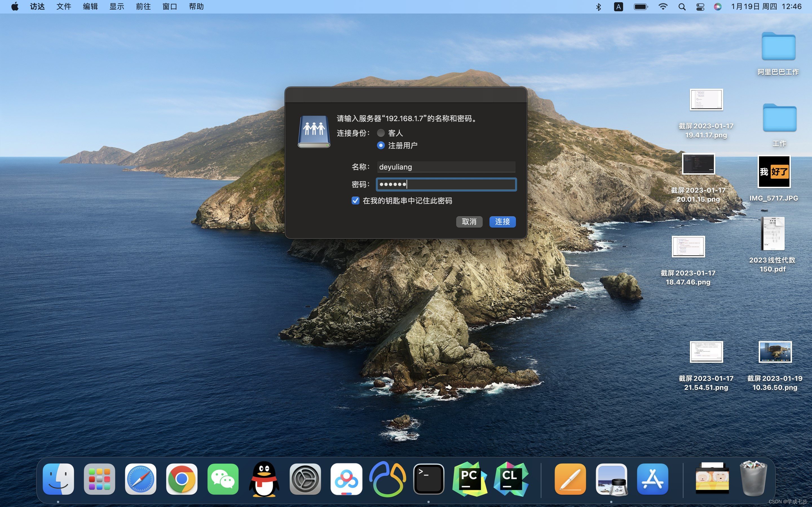Click the 密码 password field
Viewport: 812px width, 507px height.
click(446, 184)
